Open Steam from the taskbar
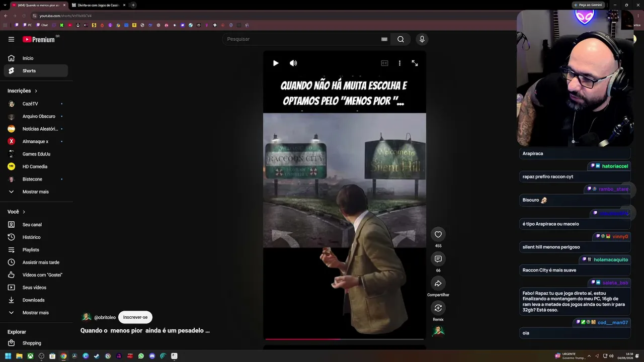644x362 pixels. pos(97,356)
